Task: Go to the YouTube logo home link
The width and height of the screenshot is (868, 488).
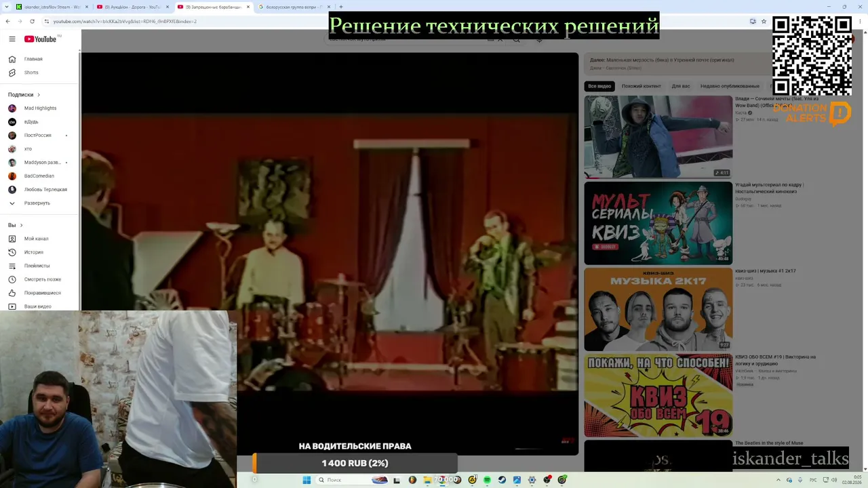Action: pyautogui.click(x=41, y=39)
